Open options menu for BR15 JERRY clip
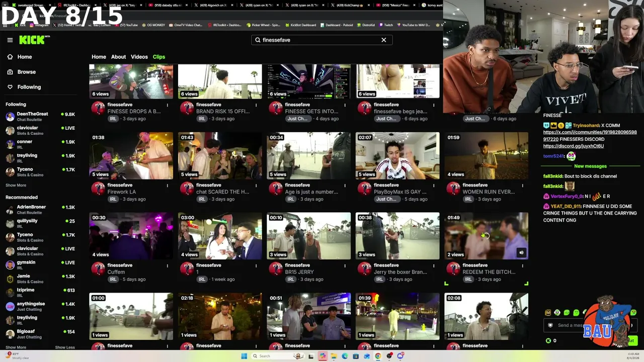The height and width of the screenshot is (362, 644). click(x=345, y=265)
